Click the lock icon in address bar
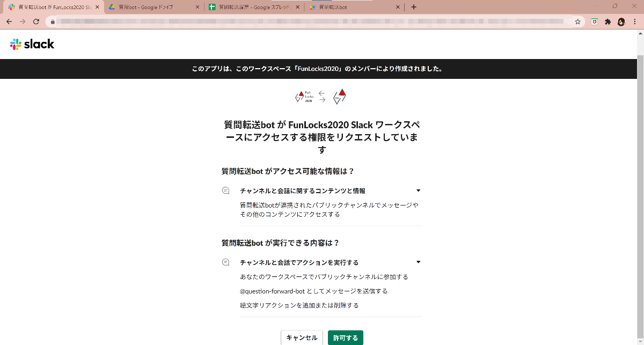This screenshot has height=345, width=644. click(53, 21)
